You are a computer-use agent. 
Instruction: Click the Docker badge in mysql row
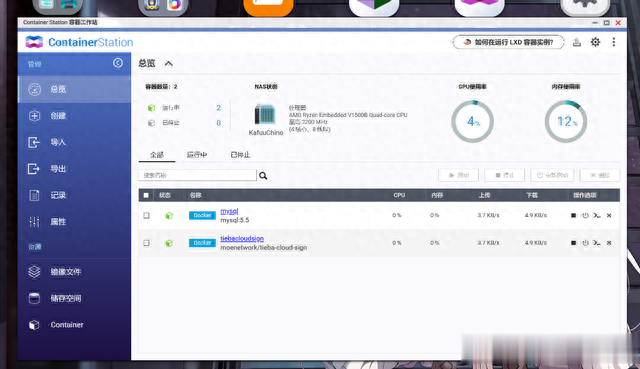202,215
